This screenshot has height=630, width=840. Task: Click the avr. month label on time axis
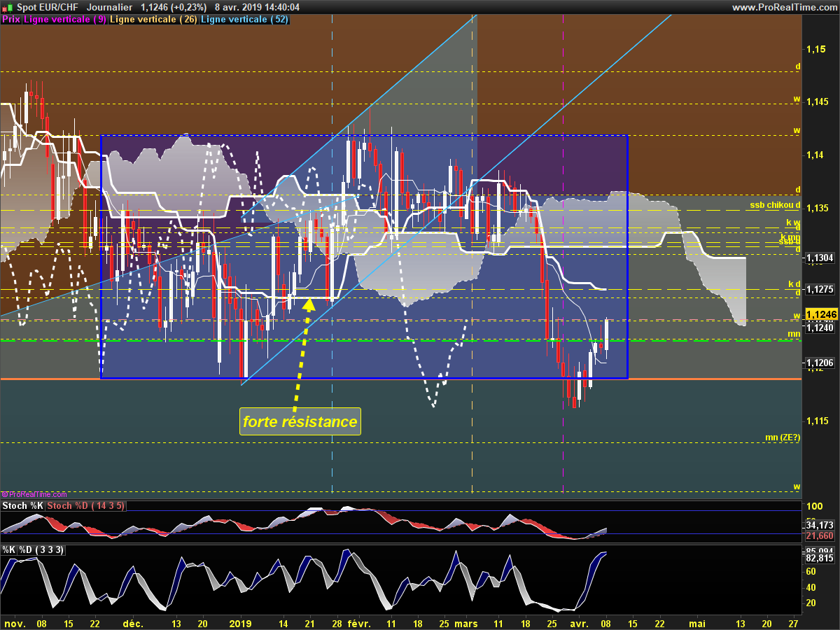click(x=579, y=623)
